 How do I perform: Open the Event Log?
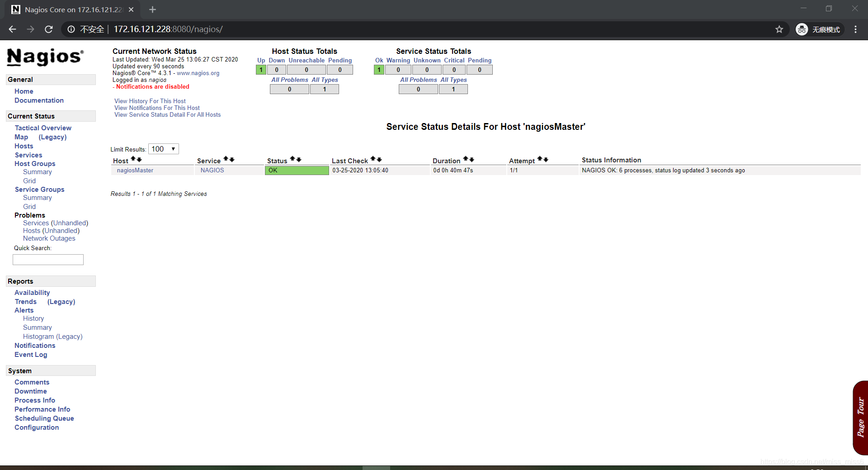pos(31,355)
